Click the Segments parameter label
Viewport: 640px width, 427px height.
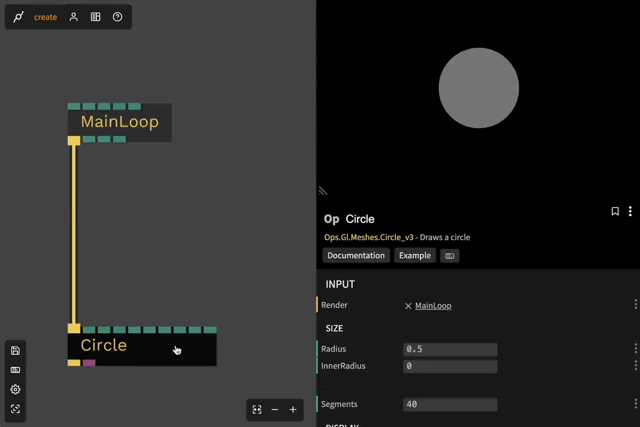pyautogui.click(x=339, y=404)
